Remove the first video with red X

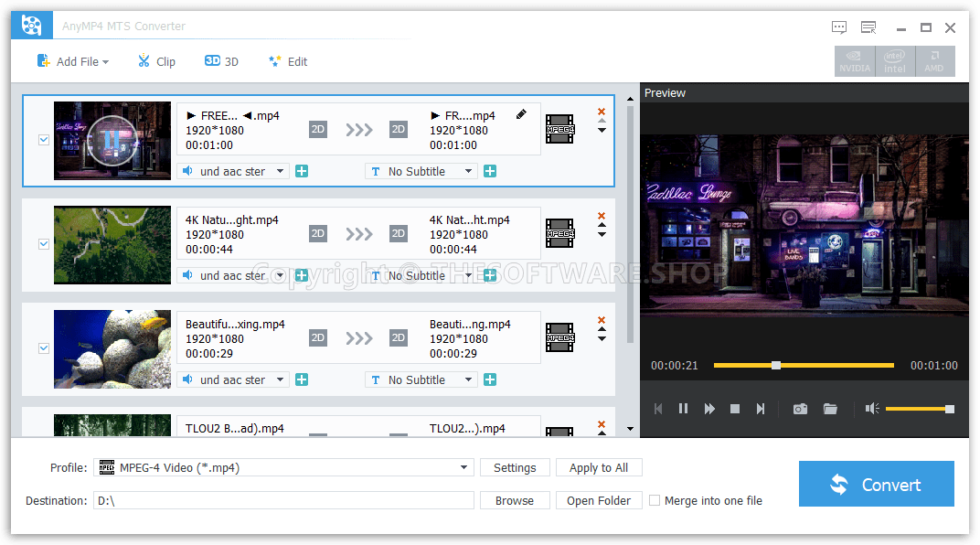602,112
